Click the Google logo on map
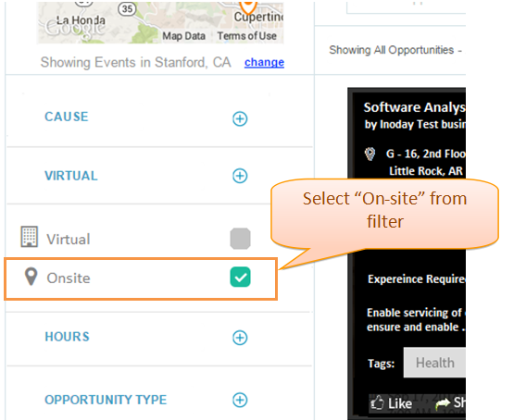 tap(74, 28)
